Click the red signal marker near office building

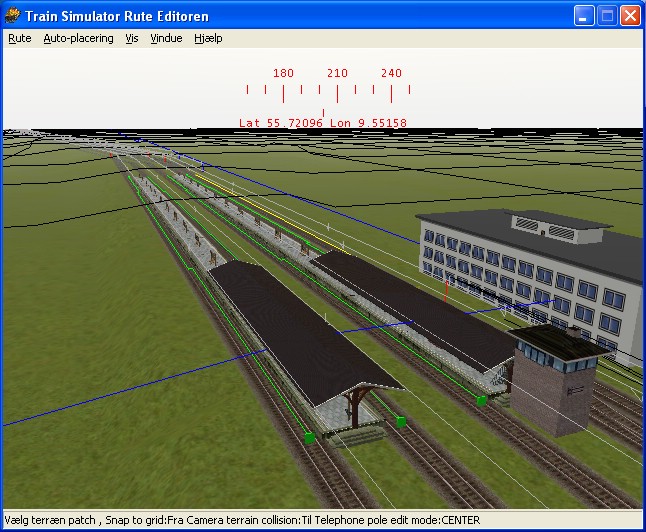[x=446, y=291]
